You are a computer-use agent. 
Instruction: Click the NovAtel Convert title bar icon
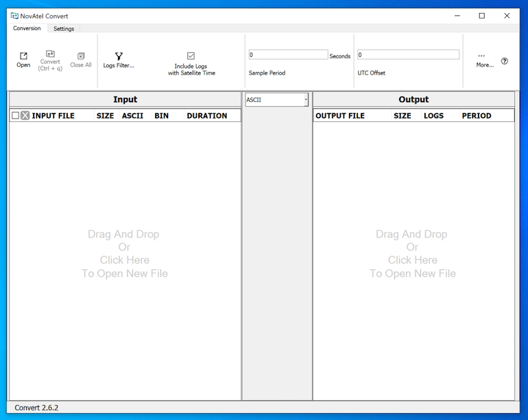click(14, 16)
